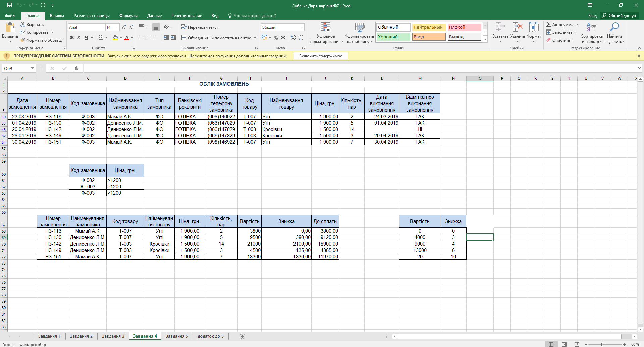Click the increase decimal icon

pyautogui.click(x=293, y=38)
